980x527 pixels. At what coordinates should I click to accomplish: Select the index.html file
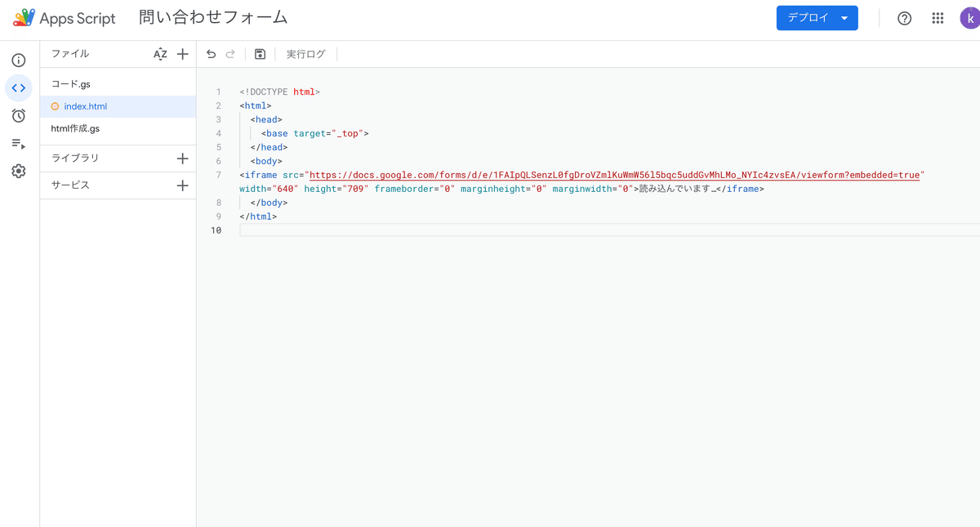click(118, 106)
